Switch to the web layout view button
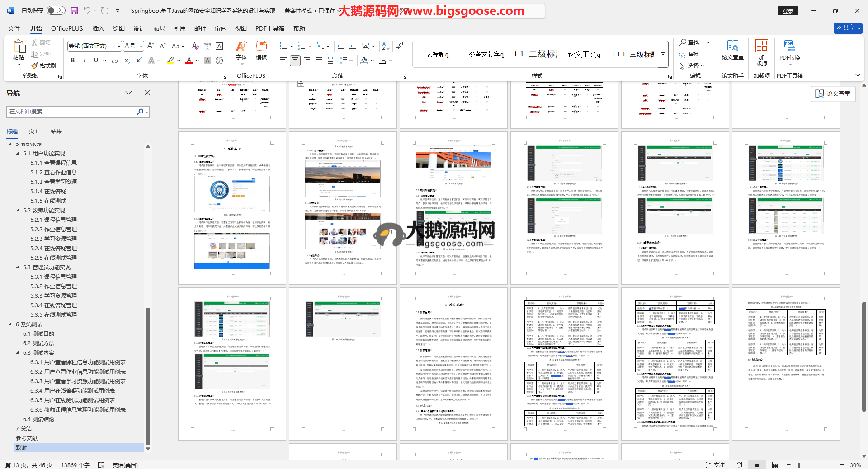The image size is (868, 469). tap(775, 464)
